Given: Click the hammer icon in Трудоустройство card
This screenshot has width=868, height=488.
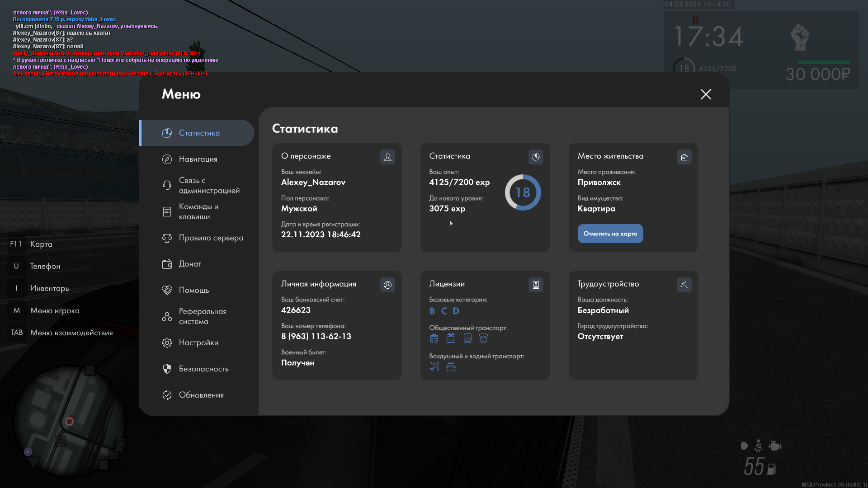Looking at the screenshot, I should 684,285.
